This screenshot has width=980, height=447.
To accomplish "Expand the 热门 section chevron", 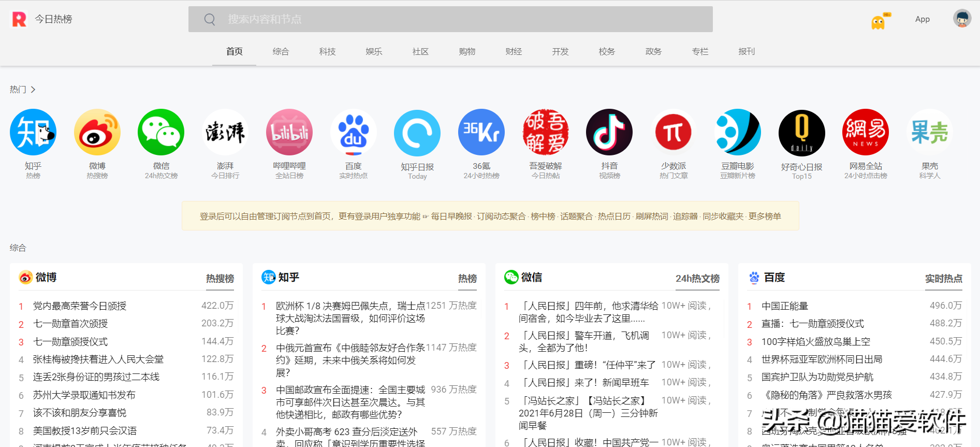I will pyautogui.click(x=33, y=90).
